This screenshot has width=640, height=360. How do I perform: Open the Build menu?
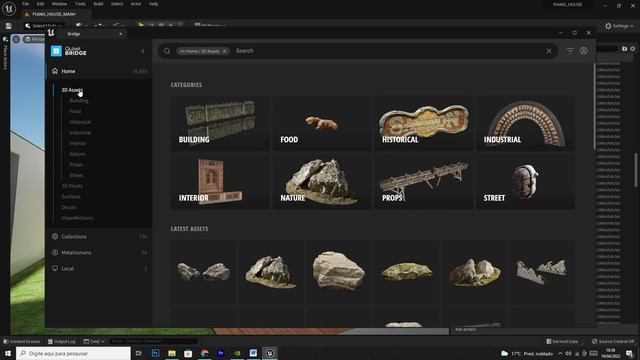pos(98,4)
